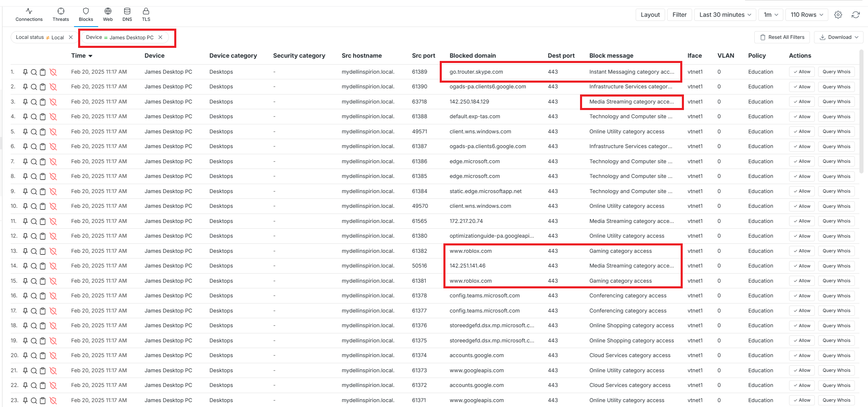Switch to the Threats tab
The height and width of the screenshot is (407, 868).
click(61, 15)
